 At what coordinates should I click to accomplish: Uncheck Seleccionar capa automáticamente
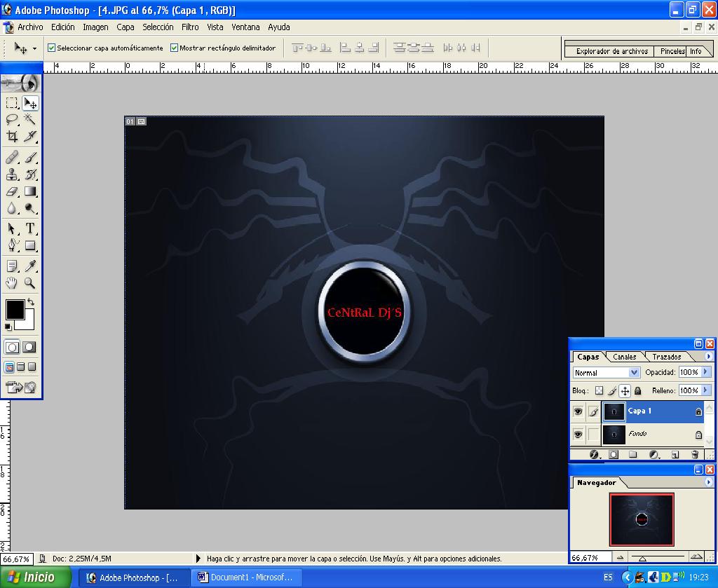(x=51, y=48)
